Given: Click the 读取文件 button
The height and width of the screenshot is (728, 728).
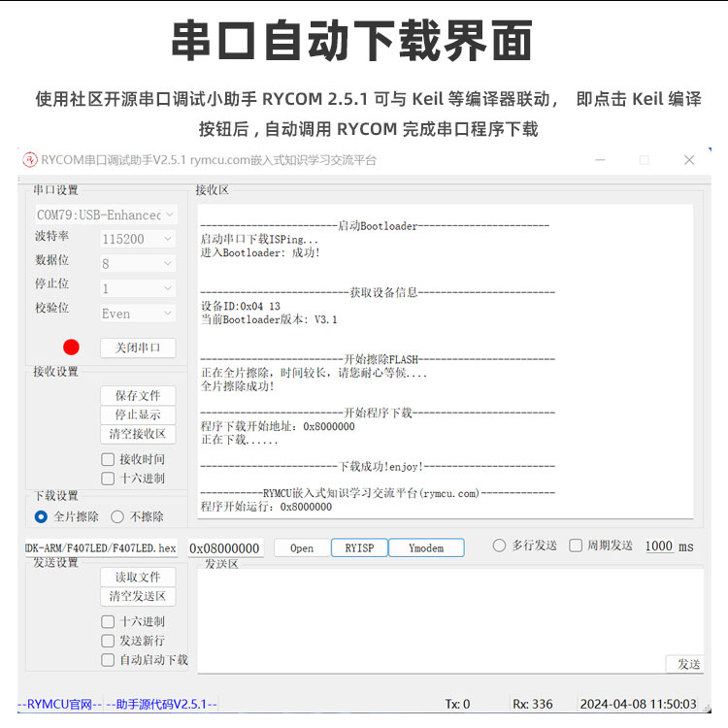Looking at the screenshot, I should pyautogui.click(x=138, y=578).
